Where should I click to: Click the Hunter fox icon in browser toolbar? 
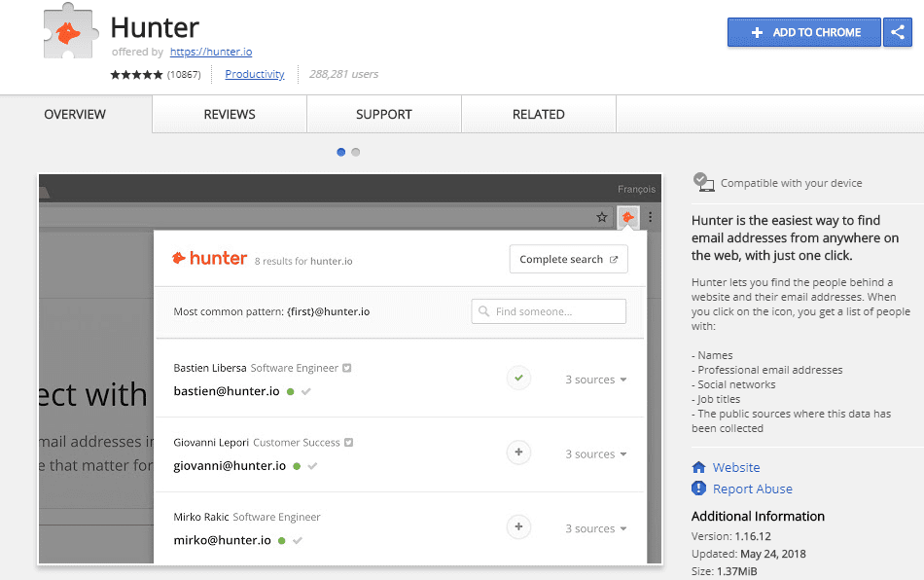click(628, 217)
